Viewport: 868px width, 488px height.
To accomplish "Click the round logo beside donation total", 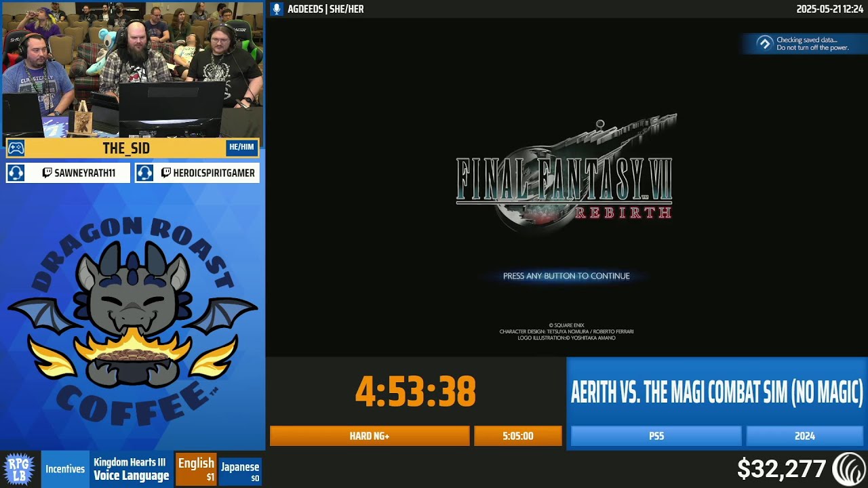I will coord(849,469).
